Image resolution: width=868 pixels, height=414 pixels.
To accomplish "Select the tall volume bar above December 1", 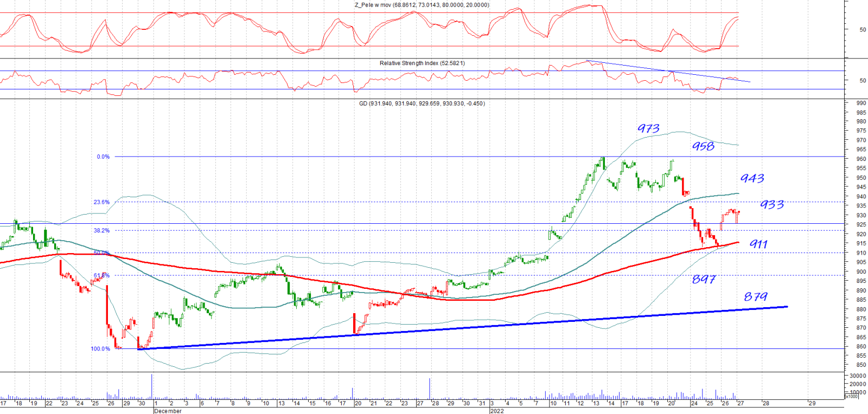I will [x=152, y=386].
